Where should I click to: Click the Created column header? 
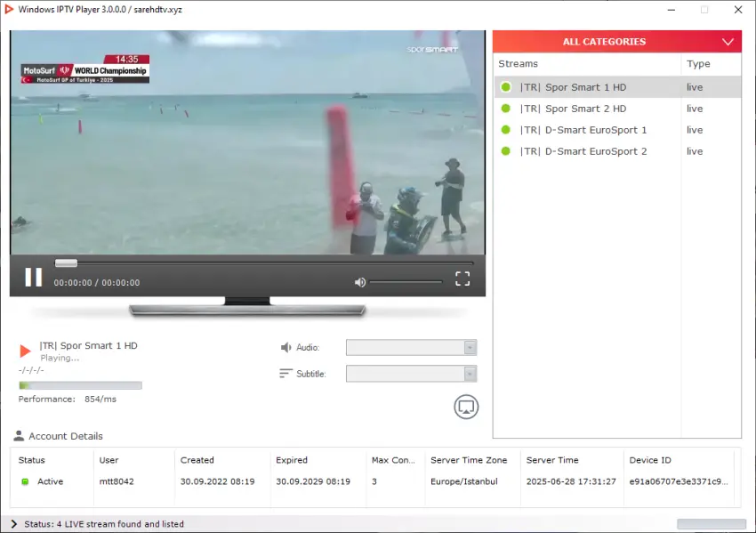click(197, 460)
